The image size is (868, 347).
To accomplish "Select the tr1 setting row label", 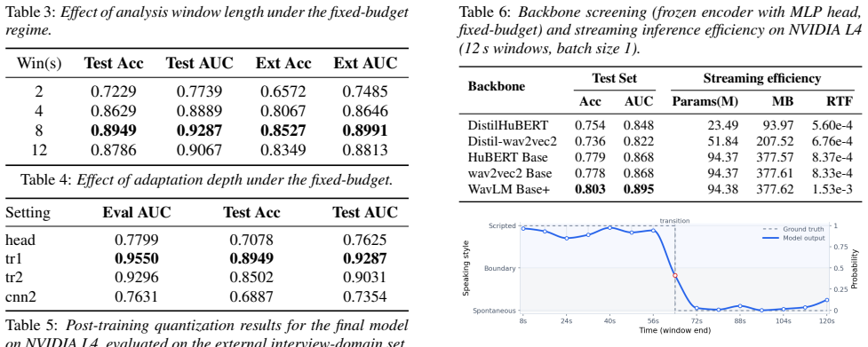I will tap(15, 258).
